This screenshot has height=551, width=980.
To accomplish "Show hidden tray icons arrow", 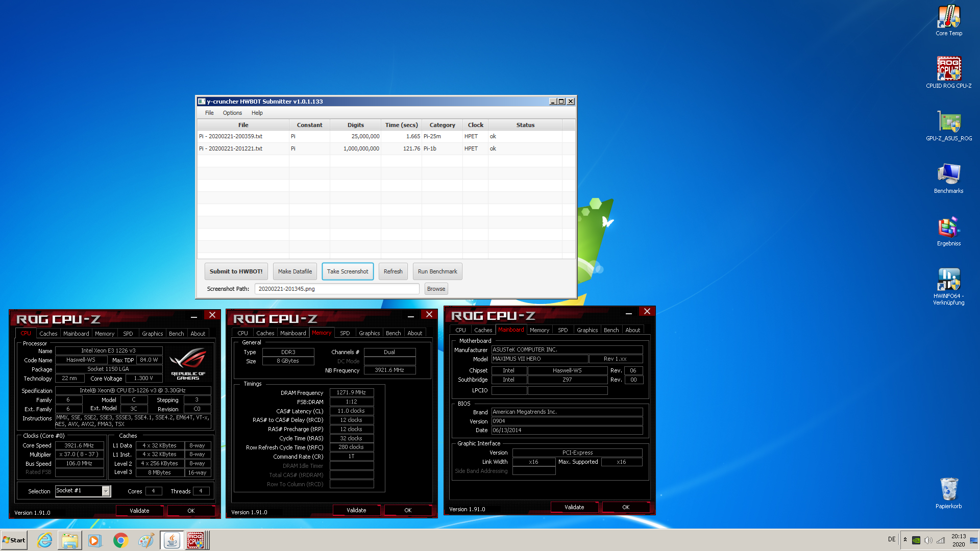I will pos(905,540).
